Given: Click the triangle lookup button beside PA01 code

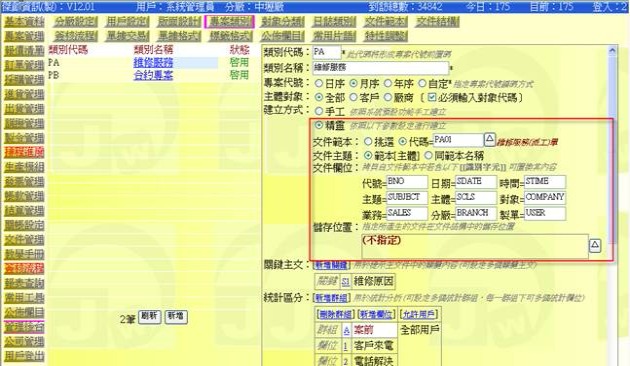Looking at the screenshot, I should [489, 139].
